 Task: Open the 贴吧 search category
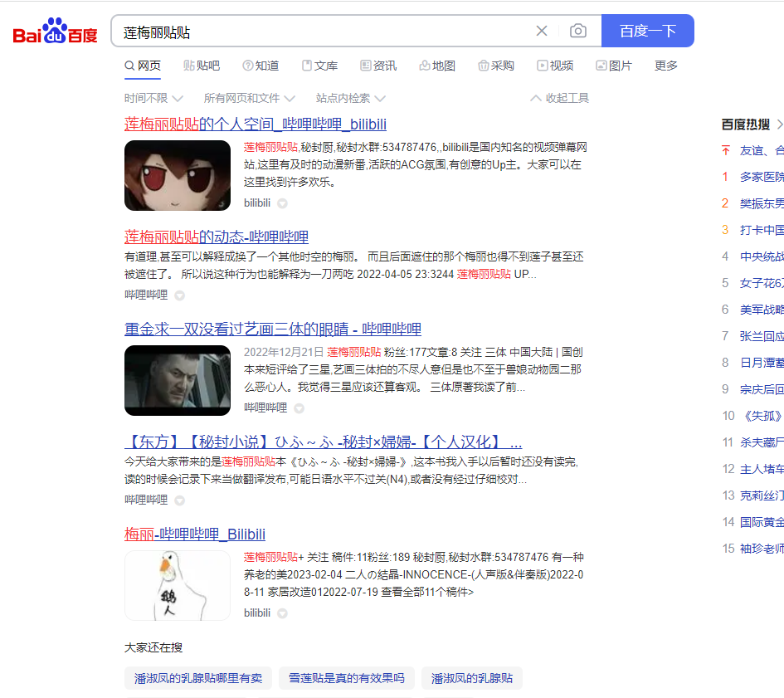click(x=202, y=65)
